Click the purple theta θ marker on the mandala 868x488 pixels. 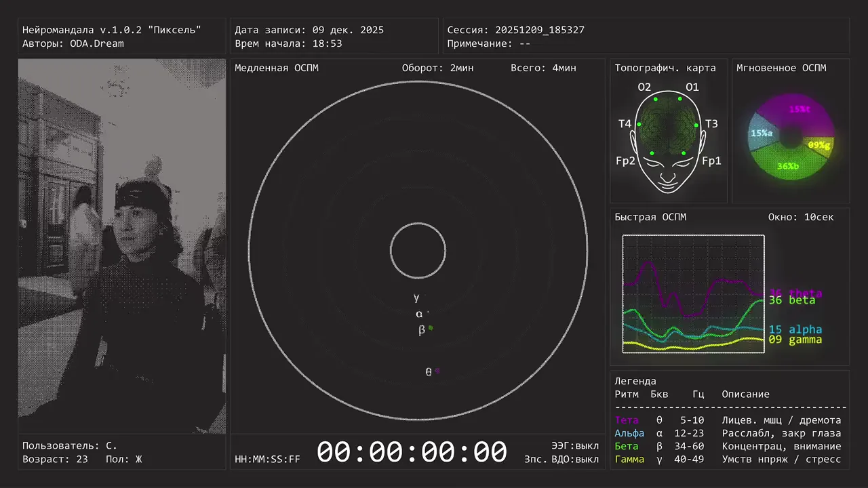click(x=437, y=371)
